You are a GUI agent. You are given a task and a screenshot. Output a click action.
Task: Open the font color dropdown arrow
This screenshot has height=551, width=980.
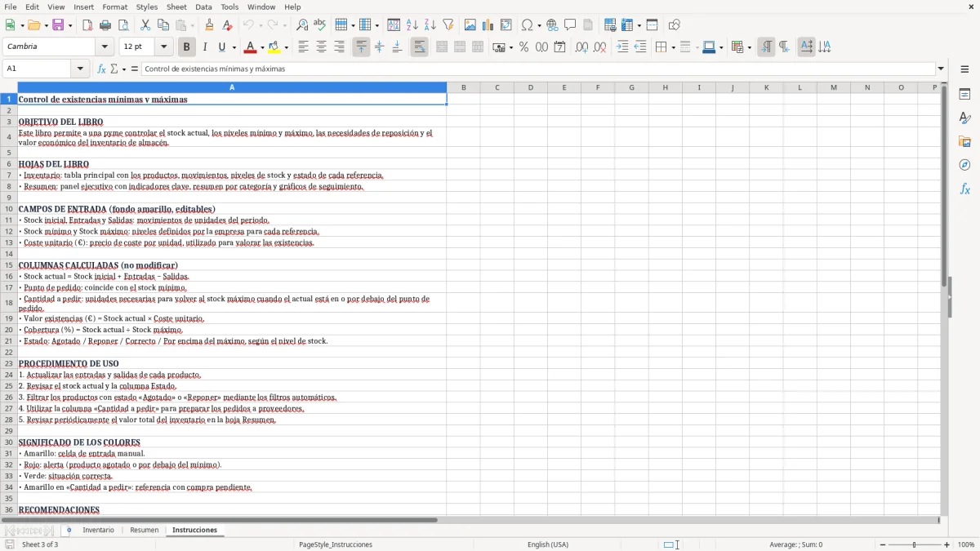261,47
